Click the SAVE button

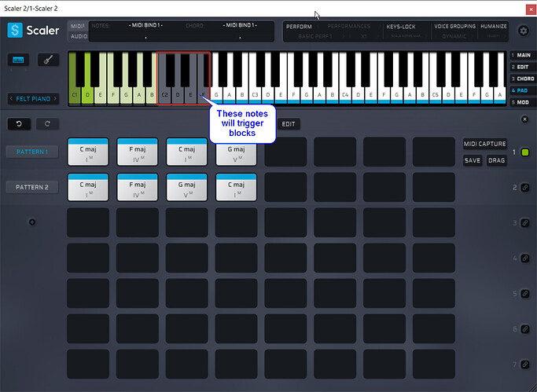tap(473, 160)
